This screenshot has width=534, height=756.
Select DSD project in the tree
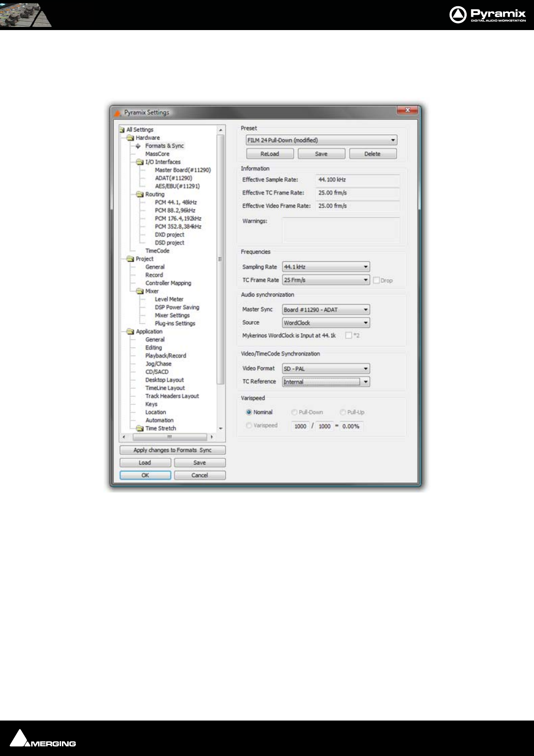169,243
